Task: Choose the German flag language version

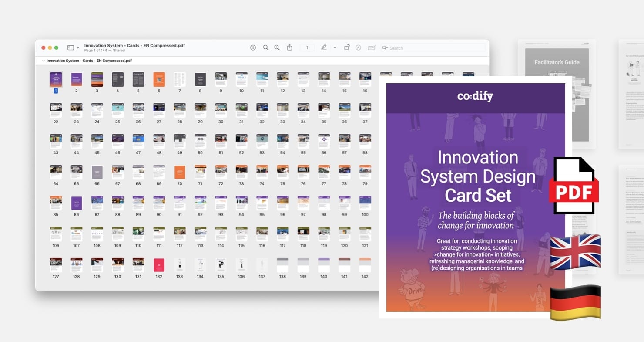Action: point(576,303)
